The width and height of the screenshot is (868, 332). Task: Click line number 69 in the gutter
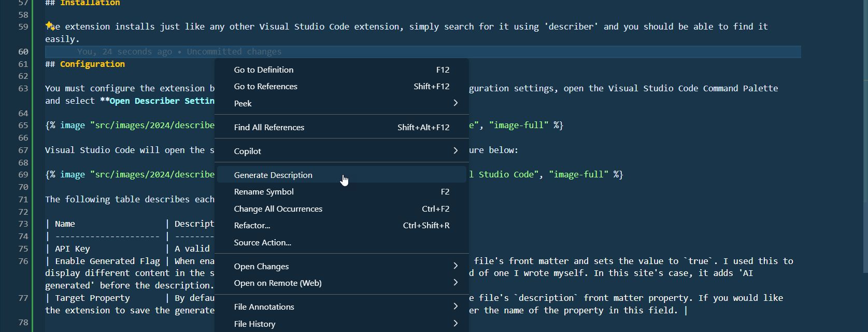[23, 174]
